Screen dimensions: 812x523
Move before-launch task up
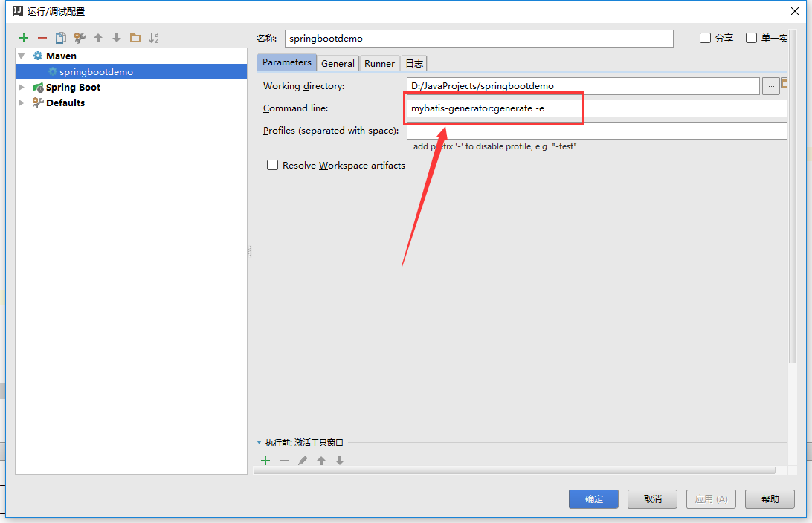(321, 461)
